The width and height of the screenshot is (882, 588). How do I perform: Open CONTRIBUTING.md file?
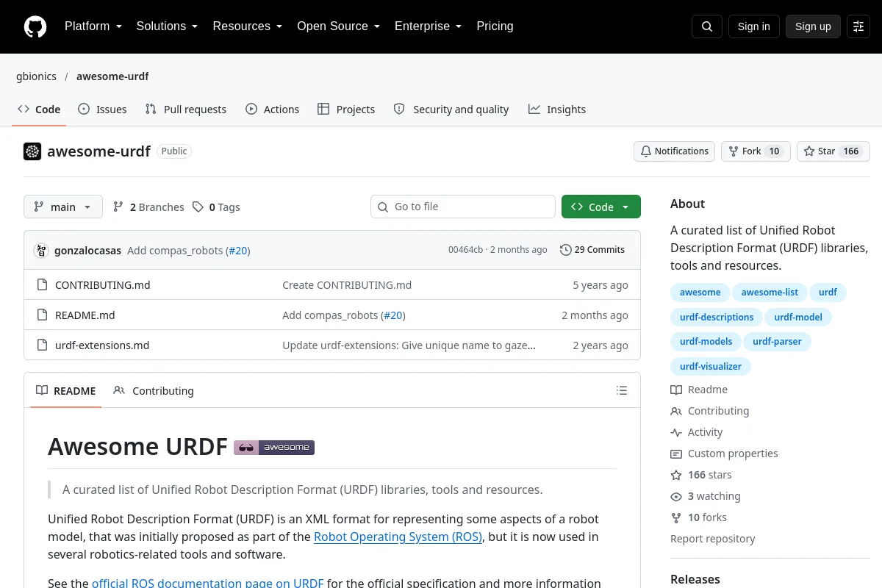(x=103, y=285)
